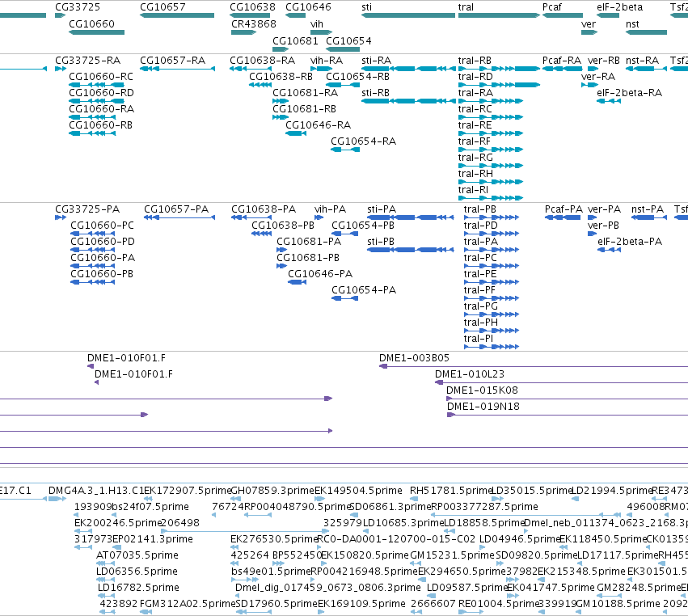The width and height of the screenshot is (688, 616).
Task: Select the CG10657-RA transcript label
Action: 172,60
